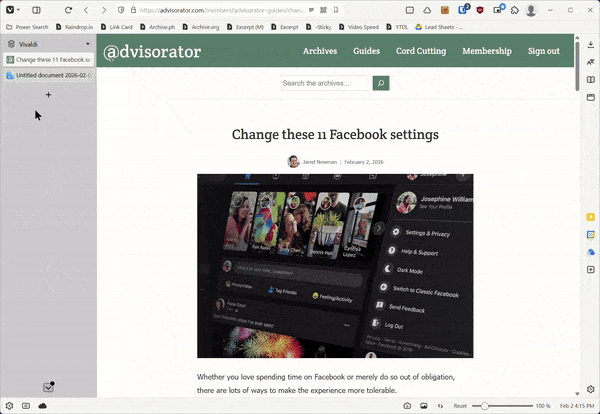Viewport: 600px width, 414px height.
Task: Open the Extensions puzzle piece menu
Action: pyautogui.click(x=515, y=10)
